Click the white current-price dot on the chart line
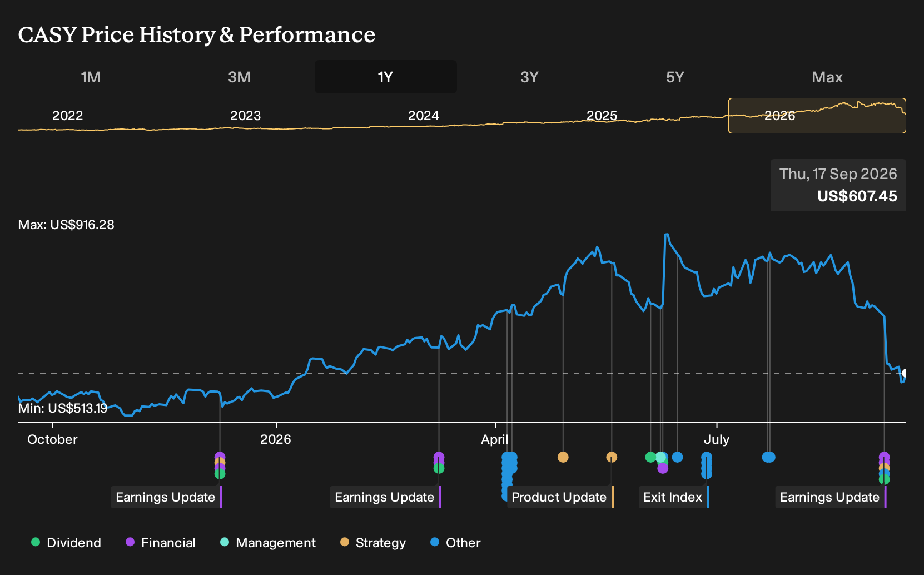The height and width of the screenshot is (575, 924). pos(905,373)
